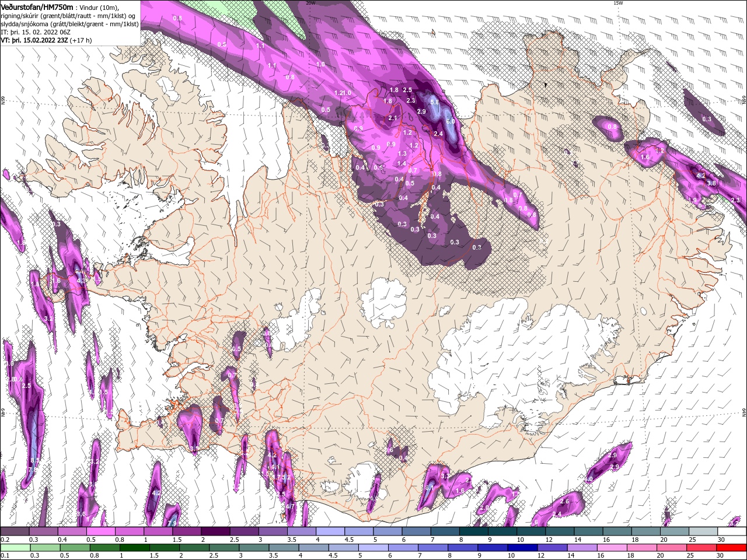Screen dimensions: 747x560
Task: Click the 20W longitude label
Action: click(310, 3)
